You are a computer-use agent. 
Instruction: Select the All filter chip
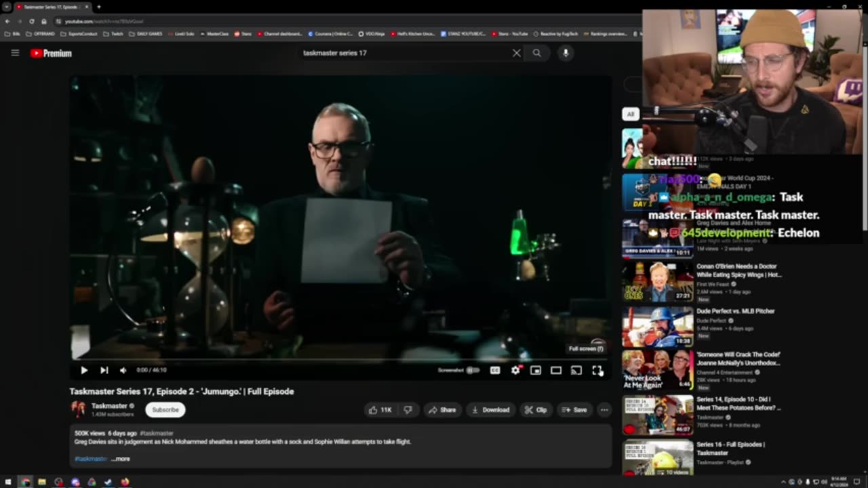tap(631, 114)
